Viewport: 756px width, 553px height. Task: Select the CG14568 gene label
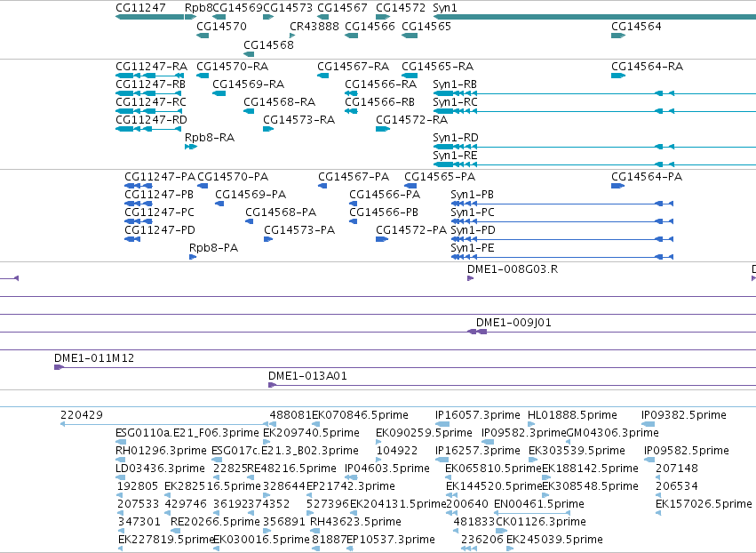pos(268,44)
